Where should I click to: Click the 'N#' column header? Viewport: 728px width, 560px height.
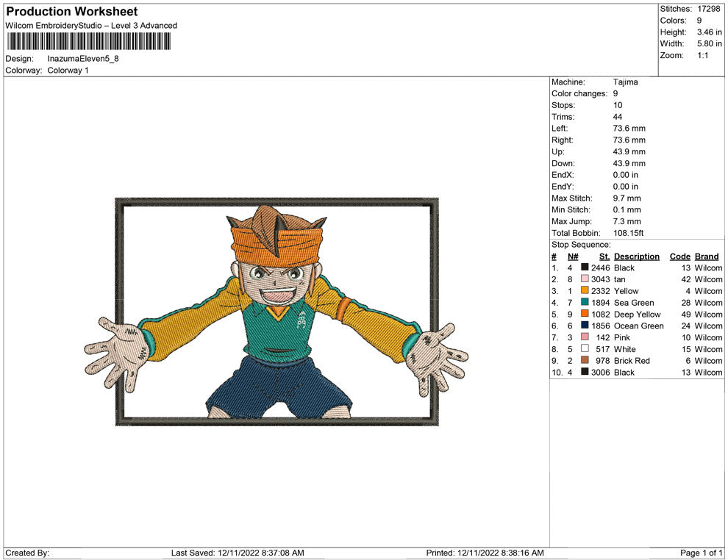click(573, 256)
